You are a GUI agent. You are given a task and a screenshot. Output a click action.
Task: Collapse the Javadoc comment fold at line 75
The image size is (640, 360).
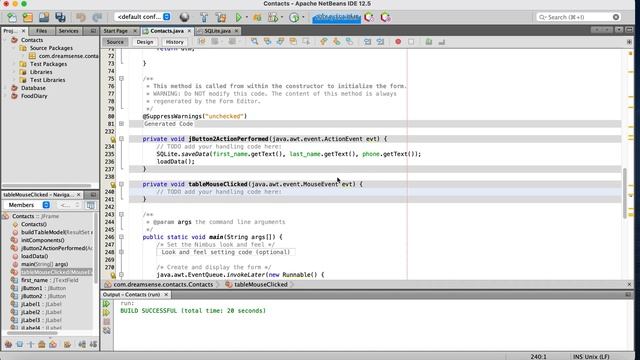coord(121,78)
